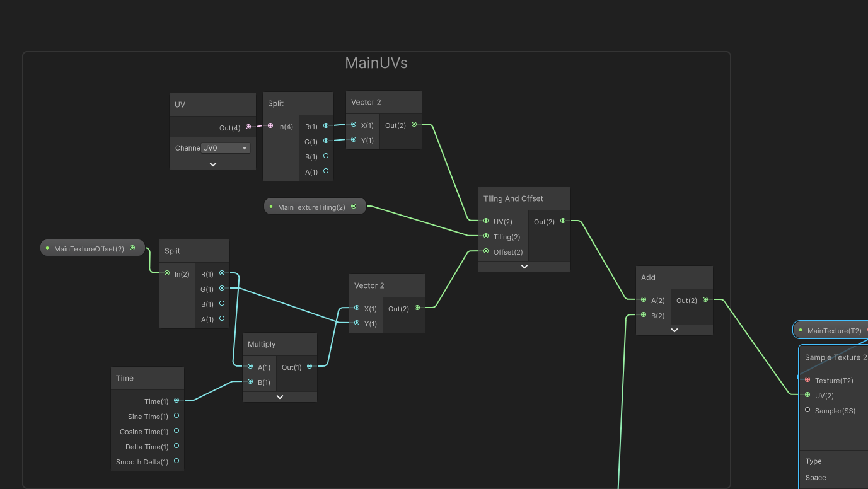Click the Cosine Time(1) output port

click(x=176, y=431)
